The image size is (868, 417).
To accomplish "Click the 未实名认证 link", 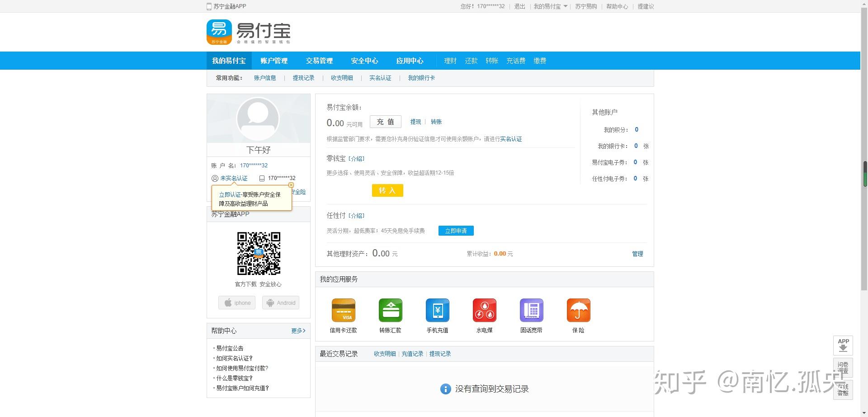I will coord(234,179).
